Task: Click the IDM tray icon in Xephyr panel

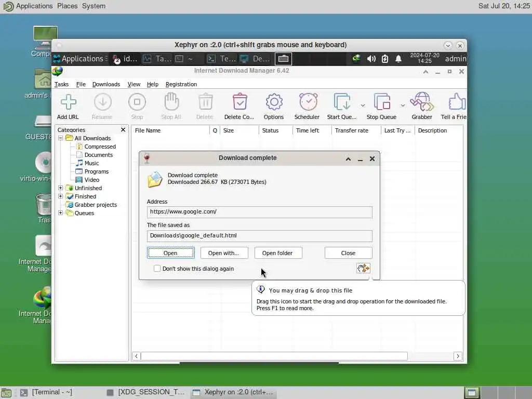Action: (x=356, y=58)
